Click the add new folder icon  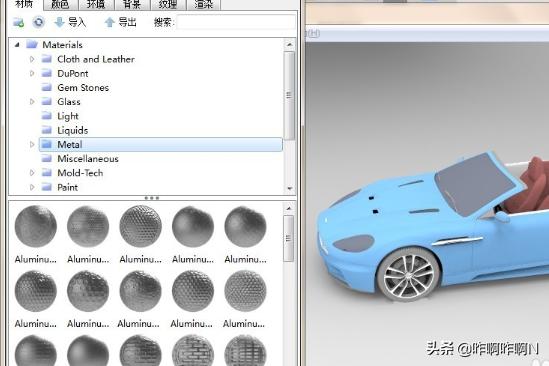tap(18, 23)
